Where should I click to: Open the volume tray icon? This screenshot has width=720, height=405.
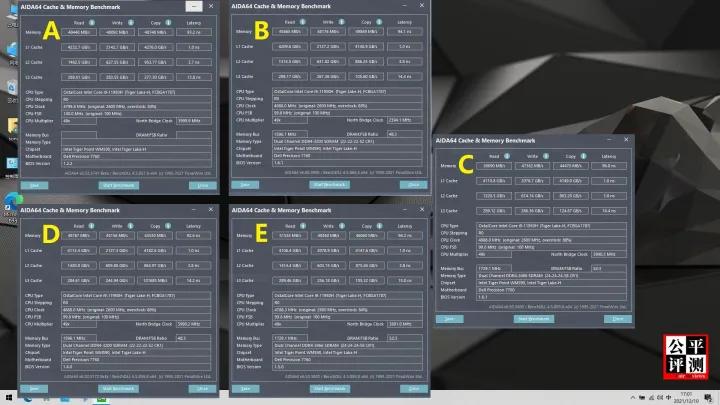pyautogui.click(x=660, y=398)
